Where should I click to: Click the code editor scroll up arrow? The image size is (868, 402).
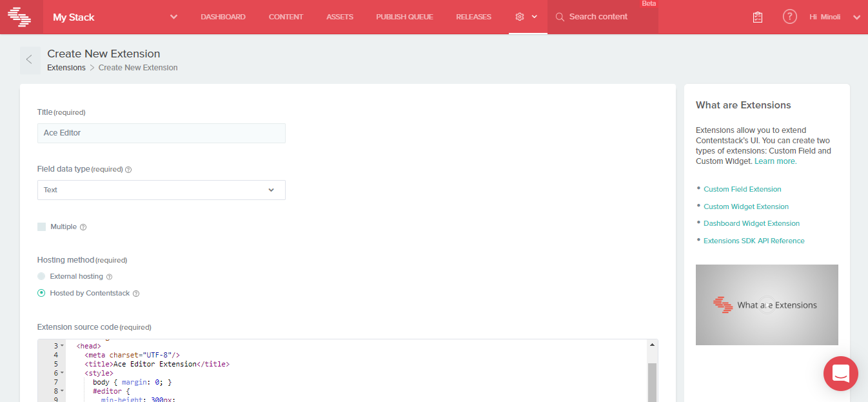tap(652, 345)
